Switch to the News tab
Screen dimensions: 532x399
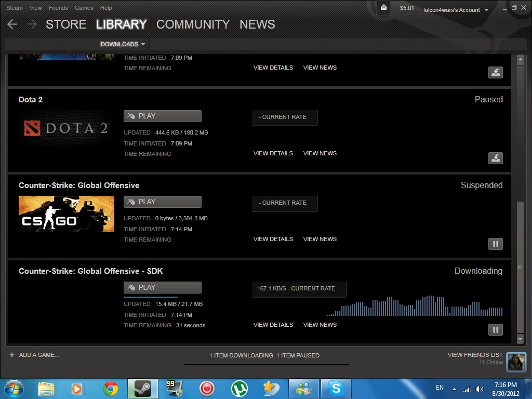coord(257,24)
